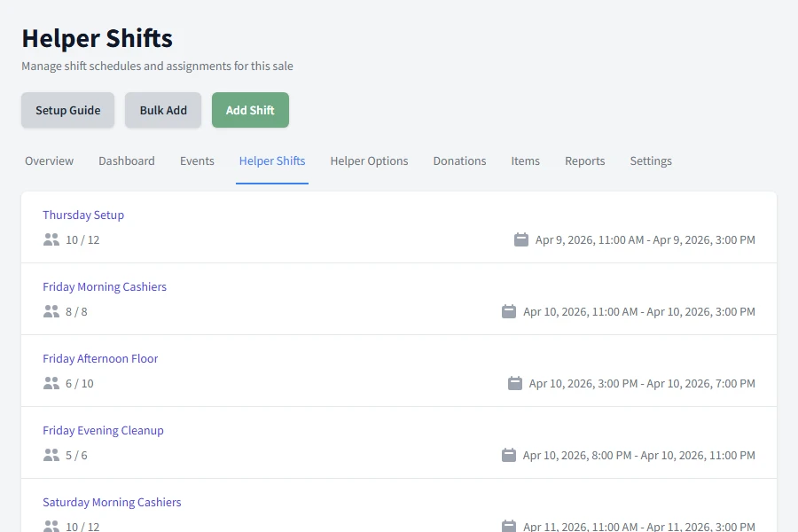Click the calendar icon for Friday Morning Cashiers
Viewport: 798px width, 532px height.
point(509,311)
